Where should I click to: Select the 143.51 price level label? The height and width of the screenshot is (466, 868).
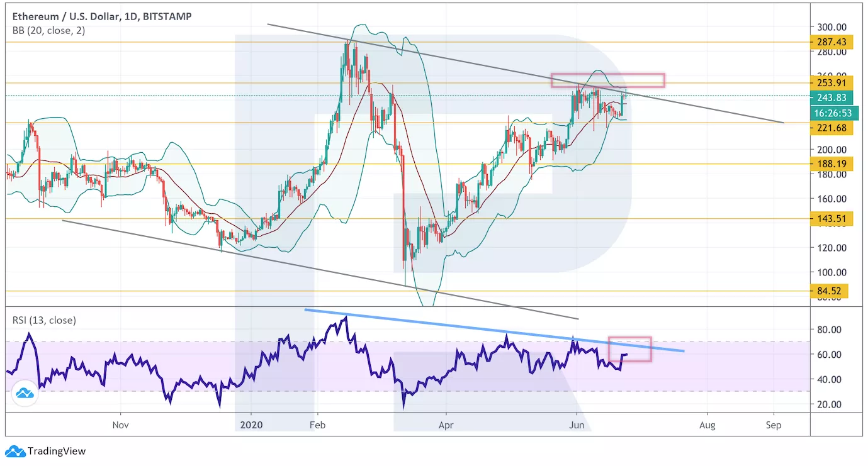831,219
